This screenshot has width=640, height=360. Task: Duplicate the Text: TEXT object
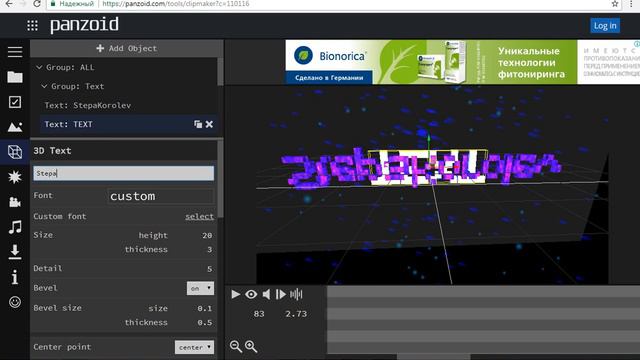198,124
